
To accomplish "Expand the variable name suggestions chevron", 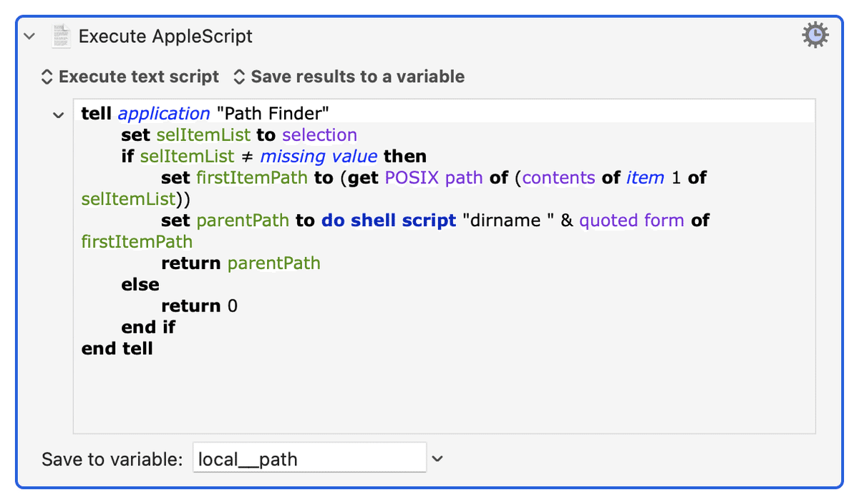I will (x=437, y=459).
